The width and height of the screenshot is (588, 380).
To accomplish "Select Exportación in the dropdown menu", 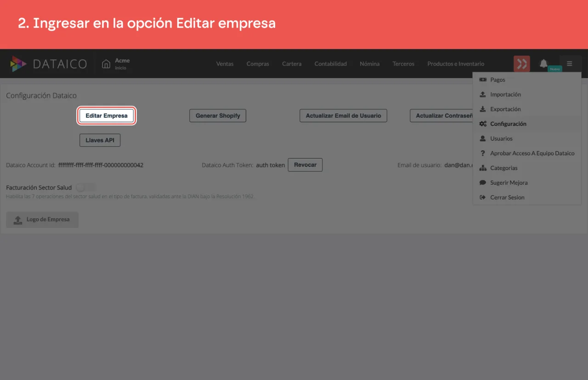I will click(x=527, y=109).
